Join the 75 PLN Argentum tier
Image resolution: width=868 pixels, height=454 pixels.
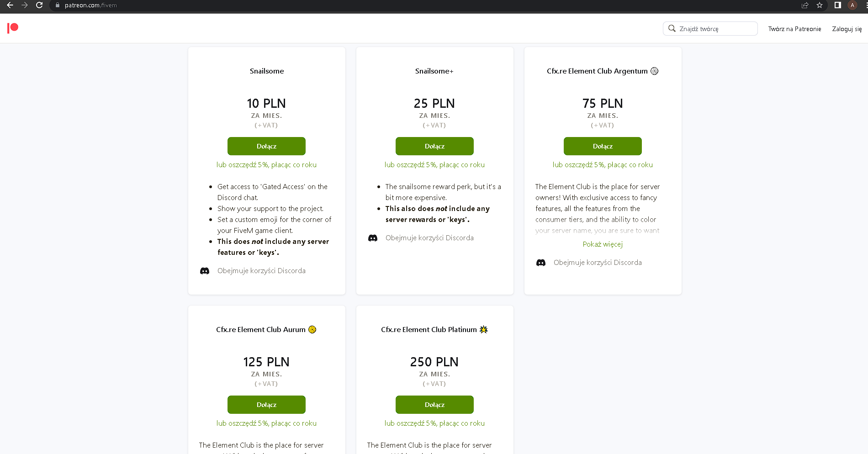point(603,146)
